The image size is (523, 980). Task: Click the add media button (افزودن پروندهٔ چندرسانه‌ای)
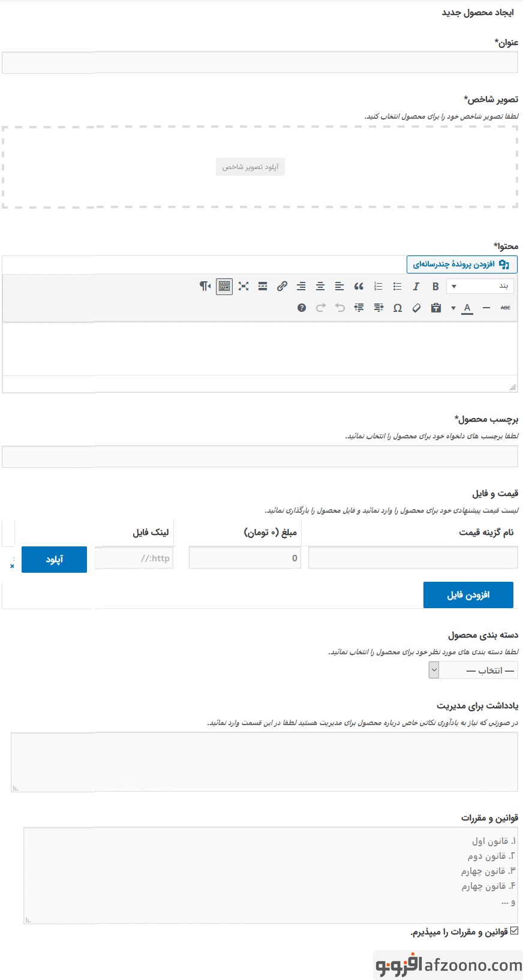point(461,264)
